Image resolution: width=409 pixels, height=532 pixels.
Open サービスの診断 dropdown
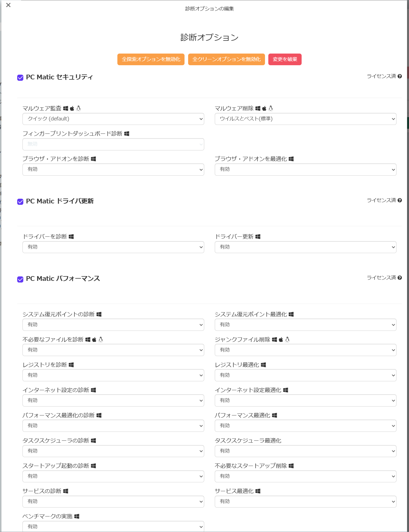pyautogui.click(x=113, y=501)
